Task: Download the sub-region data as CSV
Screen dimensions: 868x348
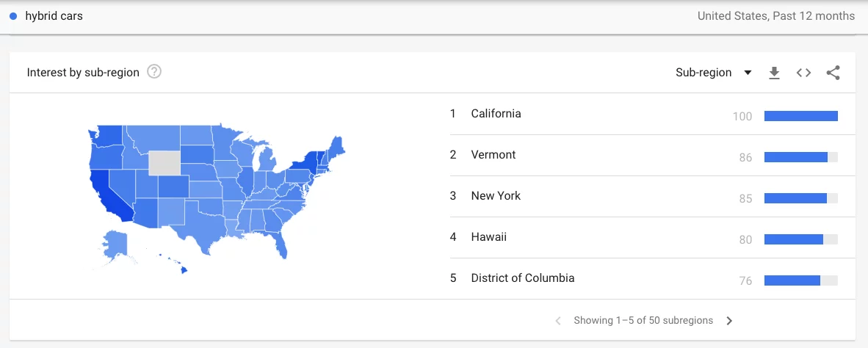Action: pos(774,73)
